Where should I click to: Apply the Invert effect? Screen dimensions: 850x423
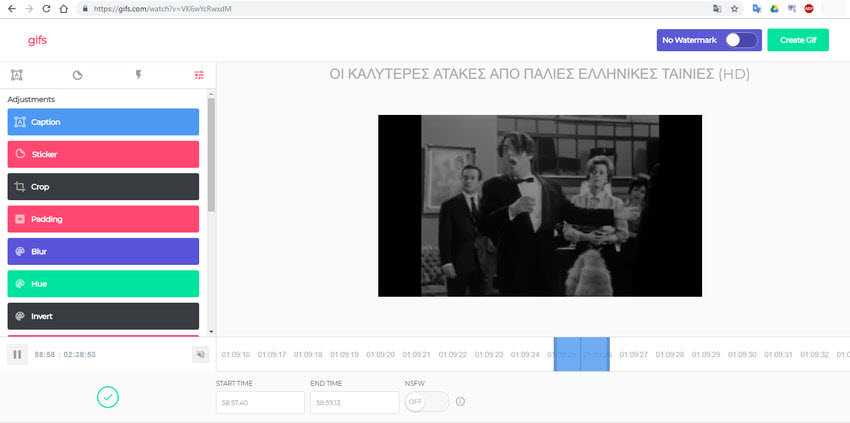click(103, 316)
